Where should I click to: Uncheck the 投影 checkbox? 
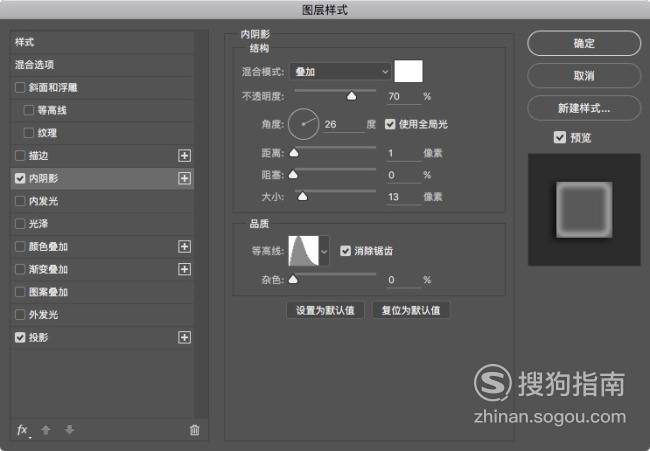pos(20,337)
